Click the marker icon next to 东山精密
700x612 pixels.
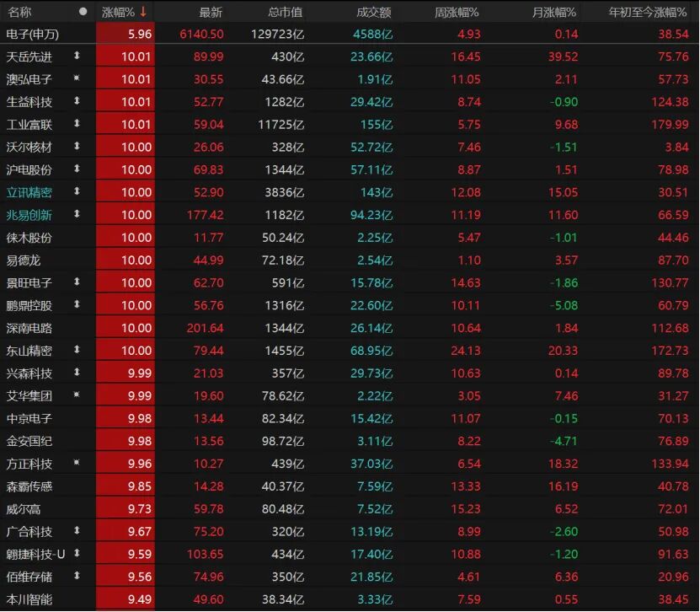[x=77, y=349]
